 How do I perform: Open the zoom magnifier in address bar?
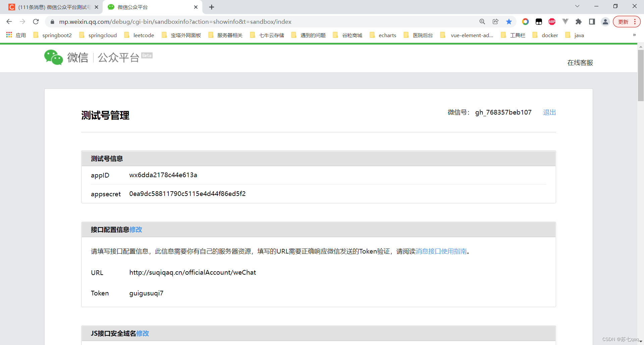pyautogui.click(x=482, y=21)
